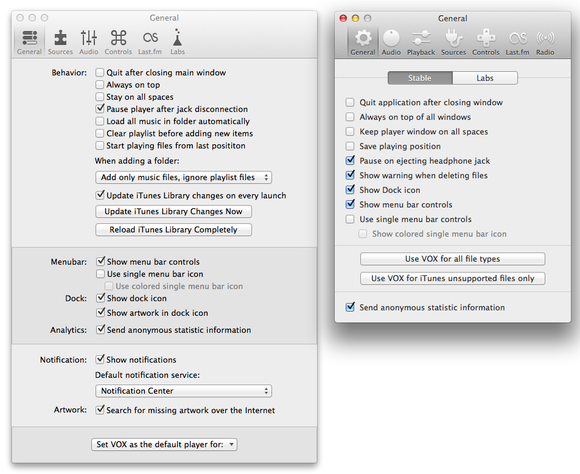Open Sources plug icon in right window
Screen dimensions: 580x474
(x=453, y=42)
